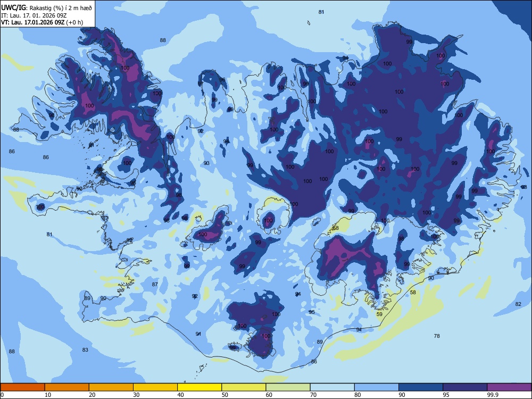Click the legend tick label '50'
Image resolution: width=532 pixels, height=399 pixels.
pyautogui.click(x=225, y=395)
